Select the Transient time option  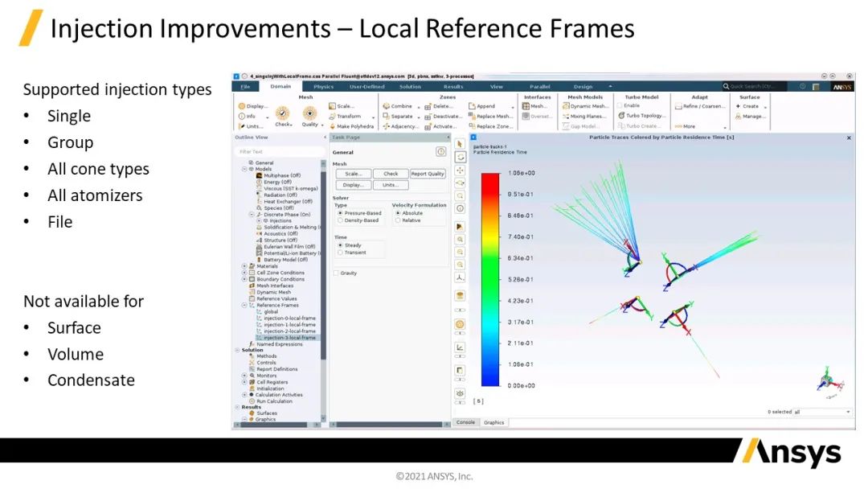[340, 253]
